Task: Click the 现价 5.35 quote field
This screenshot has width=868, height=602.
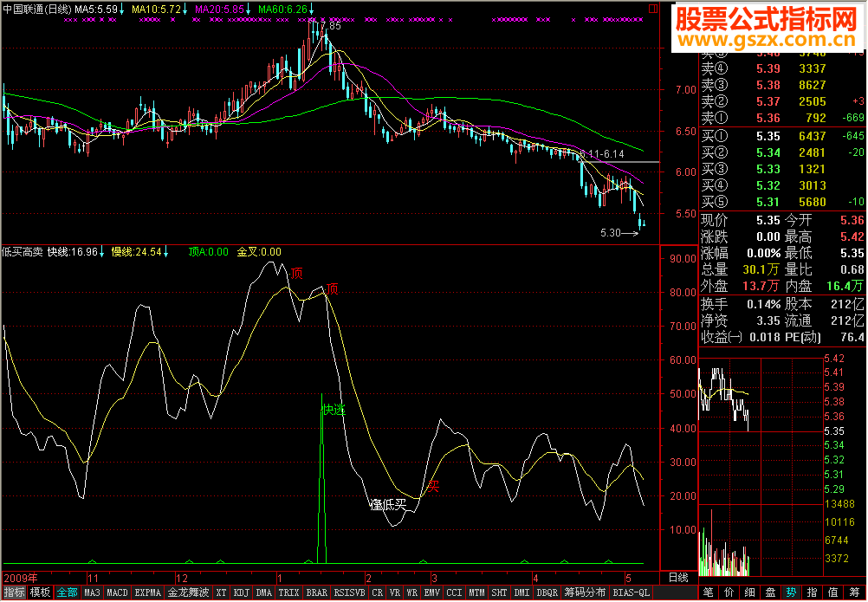Action: tap(741, 220)
